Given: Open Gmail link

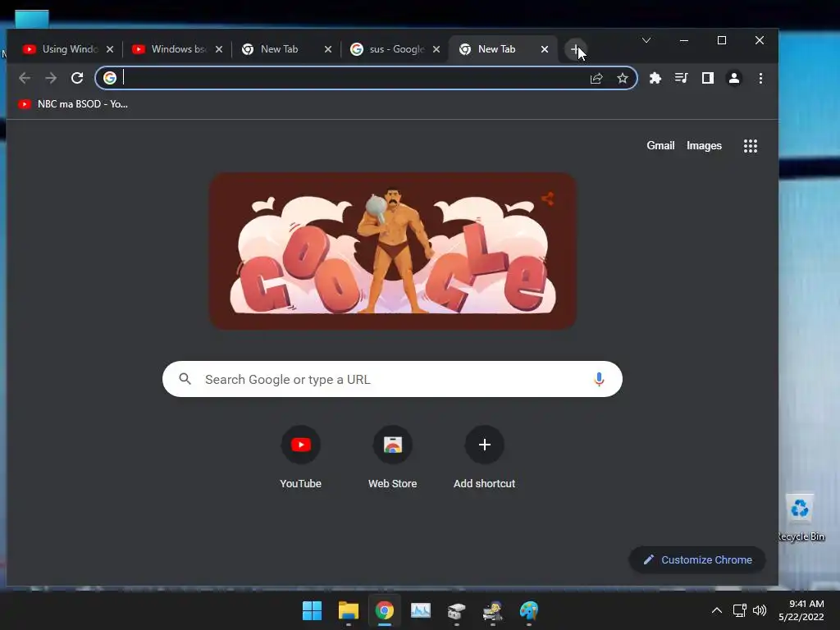Looking at the screenshot, I should tap(660, 146).
